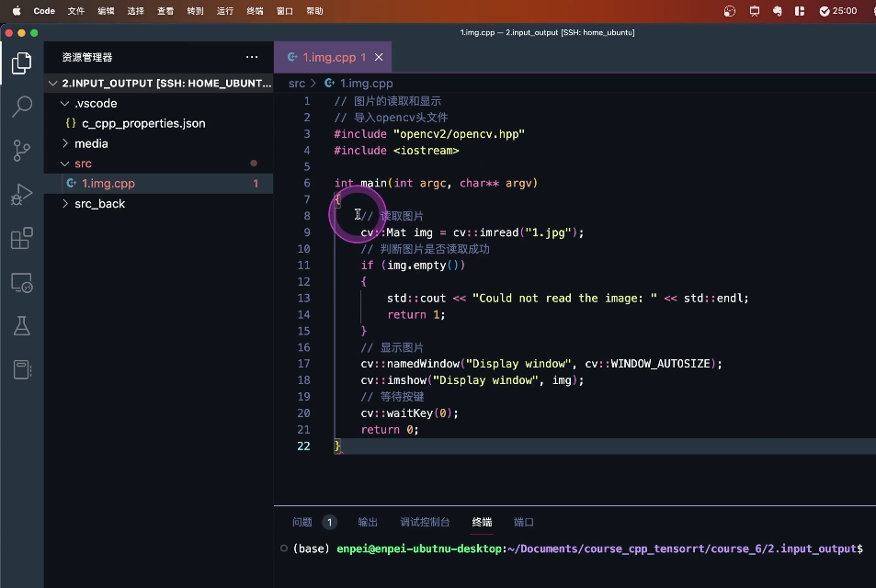Open the Search view icon

[x=21, y=107]
